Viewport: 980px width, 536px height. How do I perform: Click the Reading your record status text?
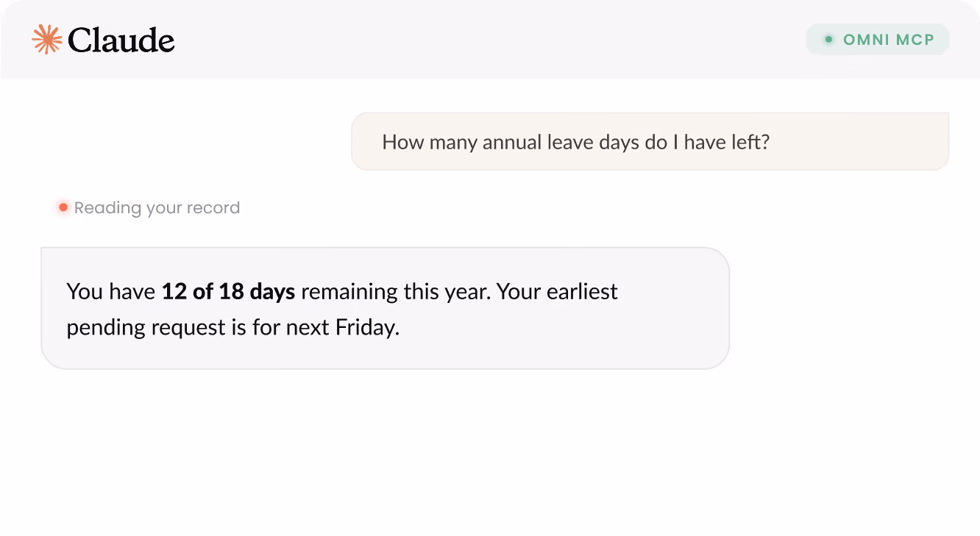pyautogui.click(x=157, y=208)
